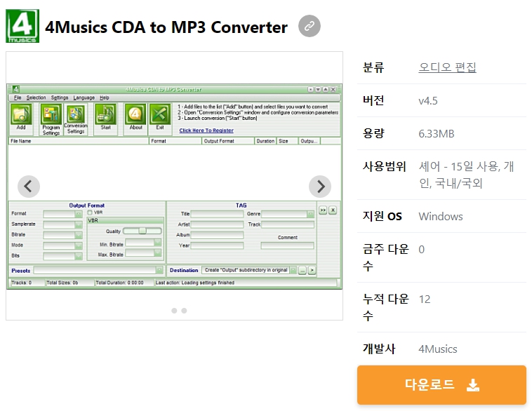
Task: Select the second carousel dot indicator
Action: click(x=184, y=311)
